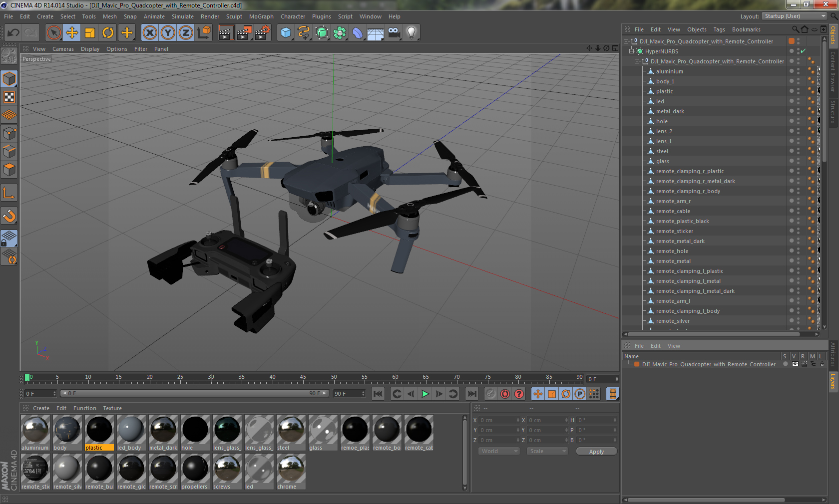The height and width of the screenshot is (504, 839).
Task: Open the MoGraph menu
Action: pyautogui.click(x=261, y=16)
